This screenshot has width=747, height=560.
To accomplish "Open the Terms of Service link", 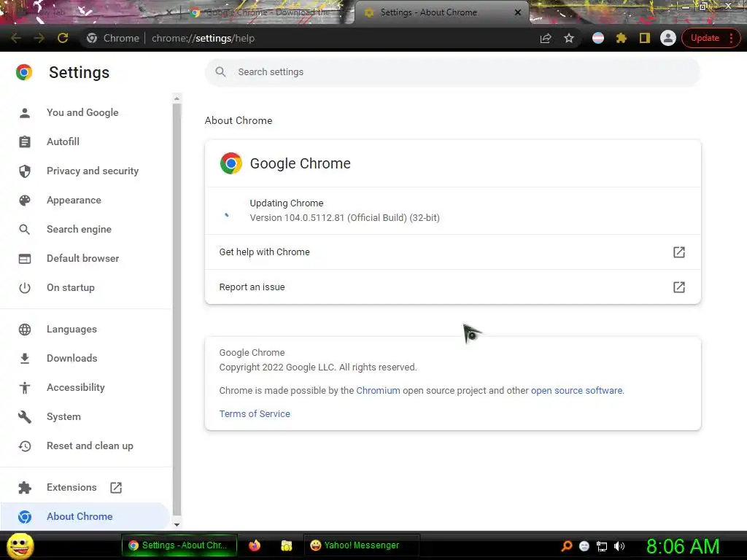I will (255, 414).
